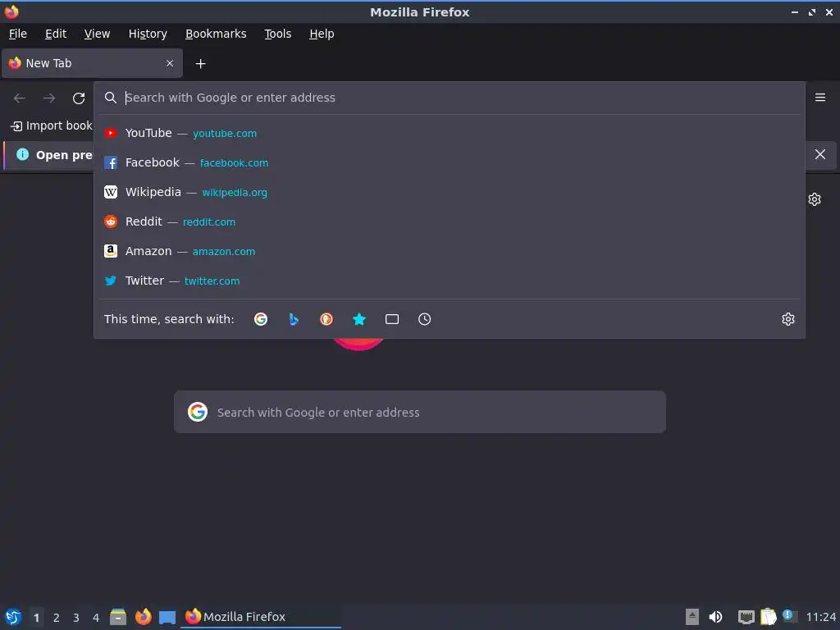Open volume control in system tray
Image resolution: width=840 pixels, height=630 pixels.
pos(715,617)
